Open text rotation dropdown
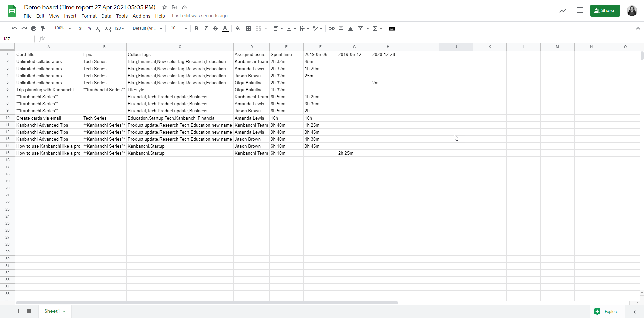The width and height of the screenshot is (644, 318). (317, 28)
